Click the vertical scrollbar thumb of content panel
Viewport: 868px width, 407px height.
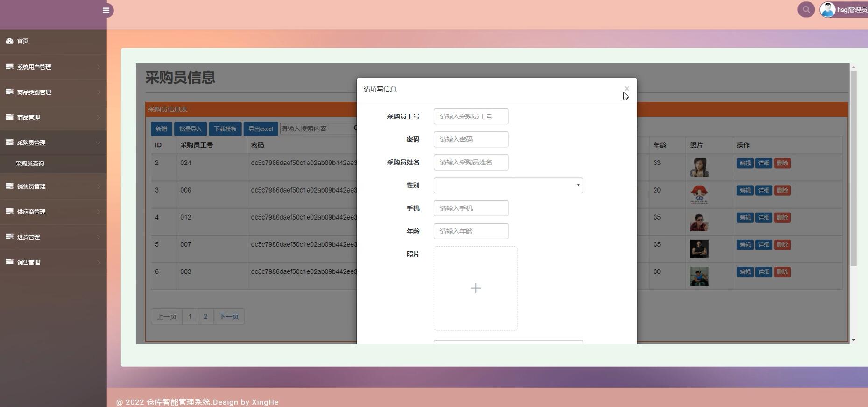click(x=854, y=169)
